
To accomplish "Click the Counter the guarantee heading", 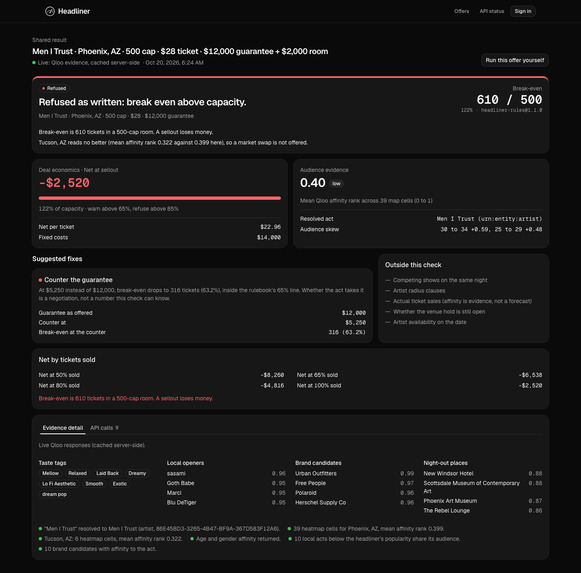I will pyautogui.click(x=78, y=280).
